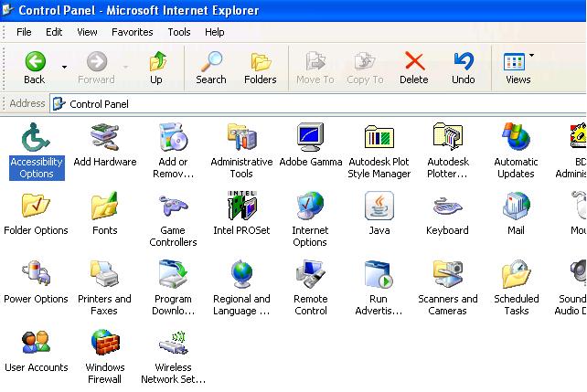Image resolution: width=587 pixels, height=392 pixels.
Task: Open Autodesk Plotter Manager icon
Action: coord(448,137)
